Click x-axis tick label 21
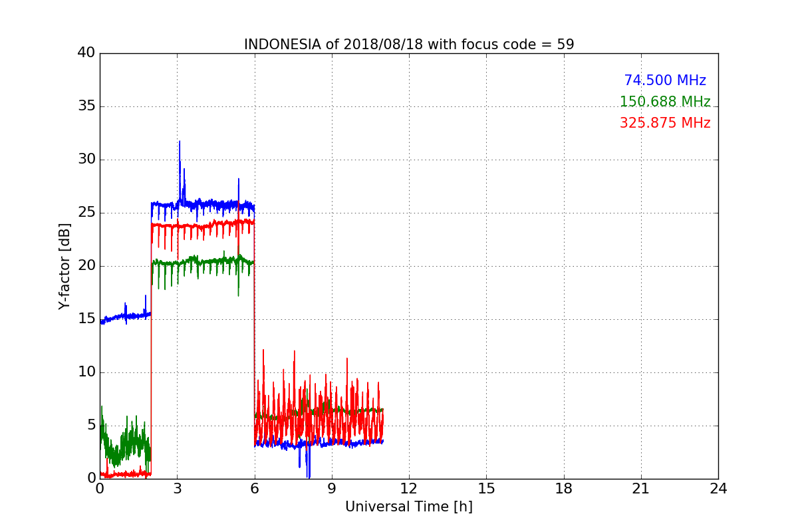This screenshot has height=532, width=798. pyautogui.click(x=641, y=489)
